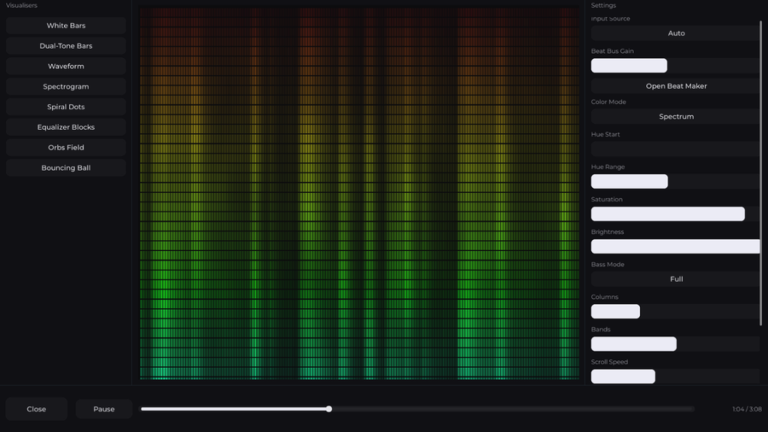Adjust the Beat Bus Gain slider
768x432 pixels.
pyautogui.click(x=675, y=66)
